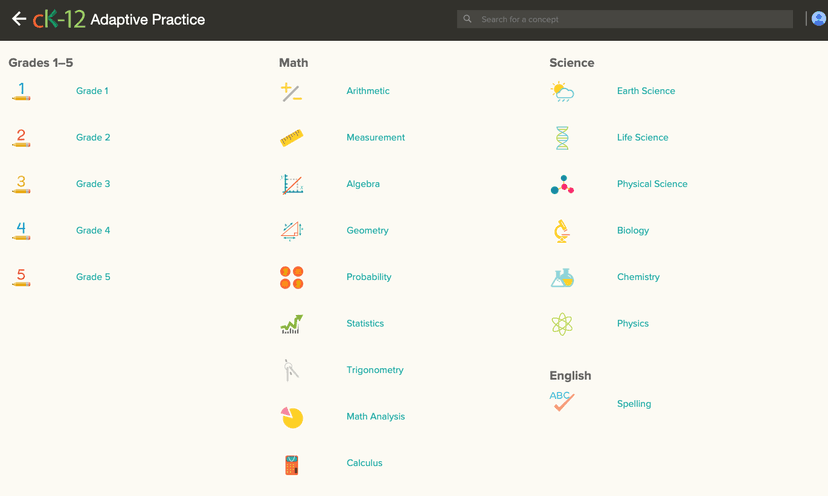
Task: Click the Grade 2 pencil icon
Action: (x=21, y=137)
